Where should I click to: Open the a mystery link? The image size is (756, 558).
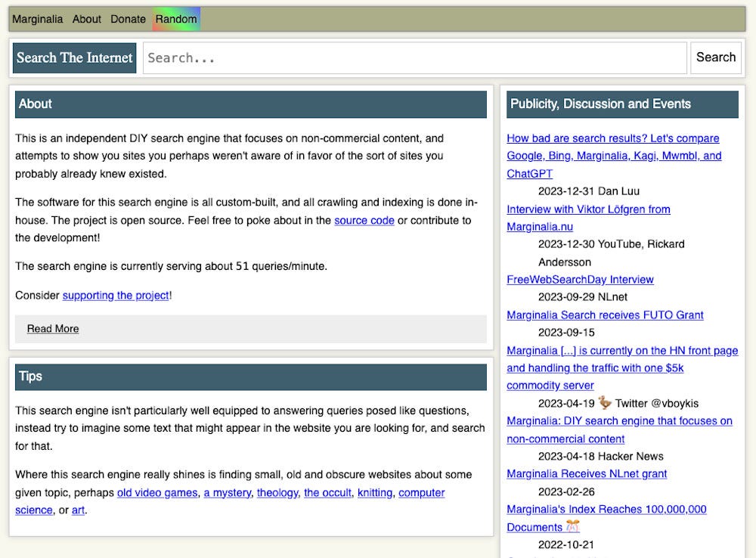point(228,493)
